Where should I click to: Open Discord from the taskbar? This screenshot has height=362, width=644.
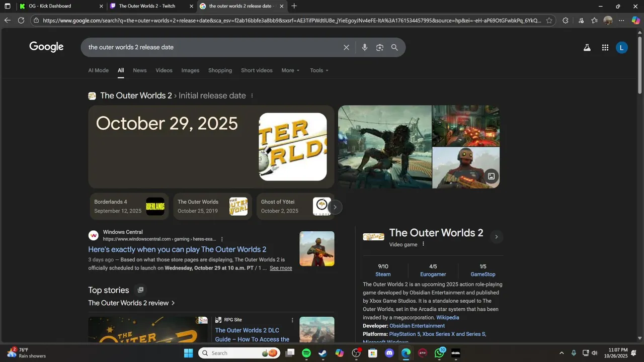point(389,353)
